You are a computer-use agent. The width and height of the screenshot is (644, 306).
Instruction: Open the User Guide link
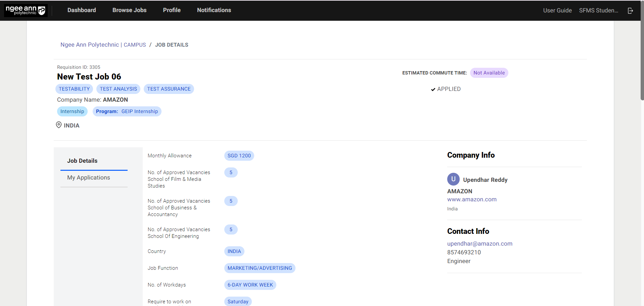tap(557, 10)
